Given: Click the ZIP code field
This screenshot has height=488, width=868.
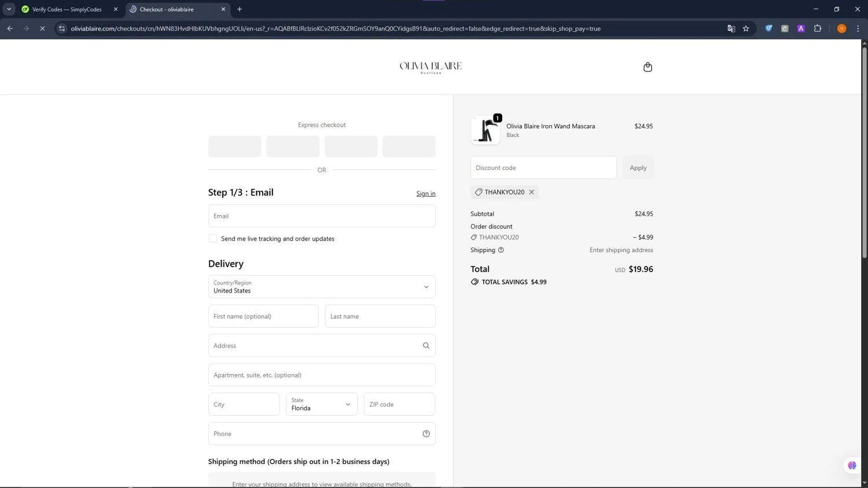Looking at the screenshot, I should click(x=399, y=404).
